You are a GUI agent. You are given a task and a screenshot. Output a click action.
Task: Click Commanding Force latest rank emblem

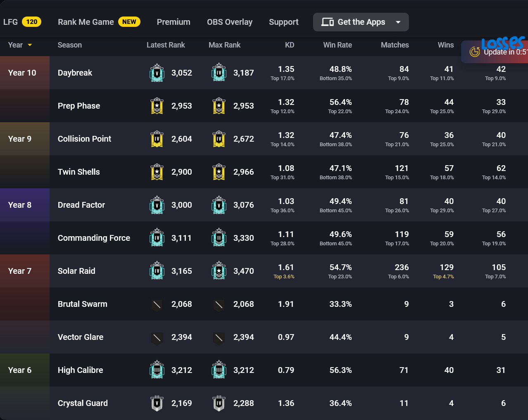click(157, 238)
